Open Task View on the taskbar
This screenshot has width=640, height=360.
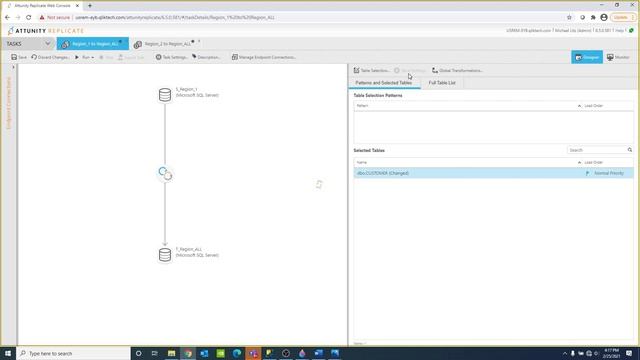point(155,353)
